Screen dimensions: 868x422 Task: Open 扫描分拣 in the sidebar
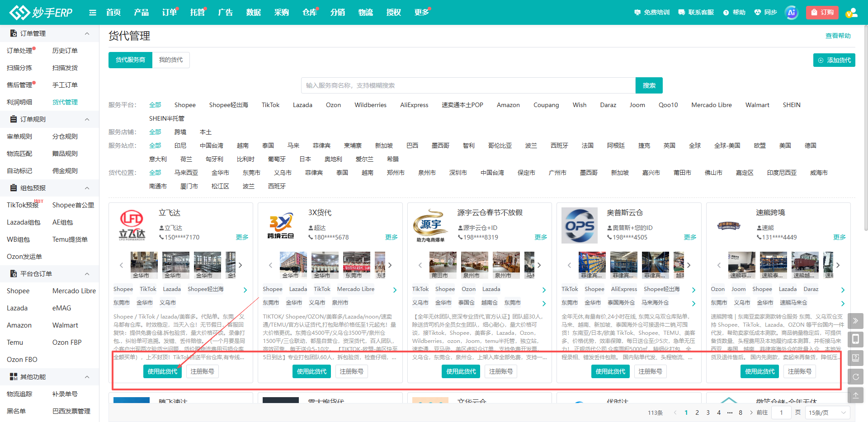tap(19, 68)
